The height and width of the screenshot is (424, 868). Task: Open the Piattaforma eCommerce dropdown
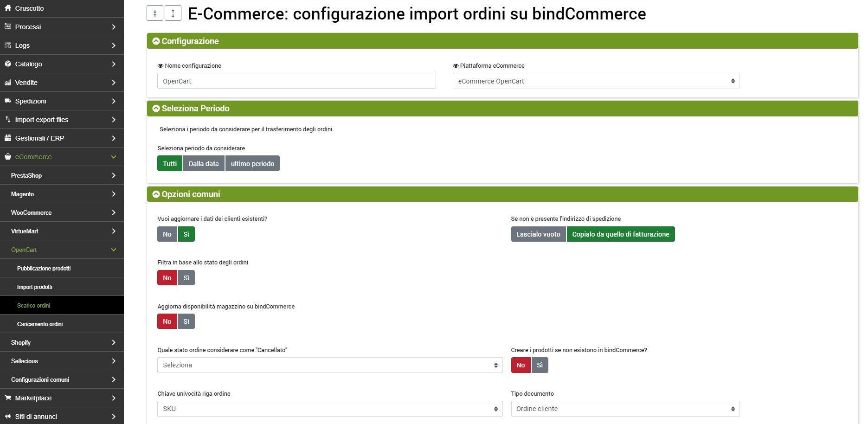[596, 81]
